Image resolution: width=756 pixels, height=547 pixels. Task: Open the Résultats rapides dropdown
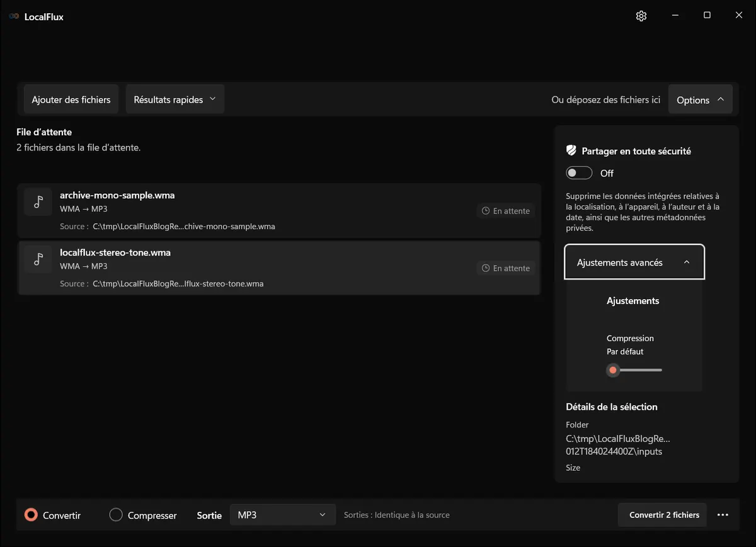[x=175, y=99]
